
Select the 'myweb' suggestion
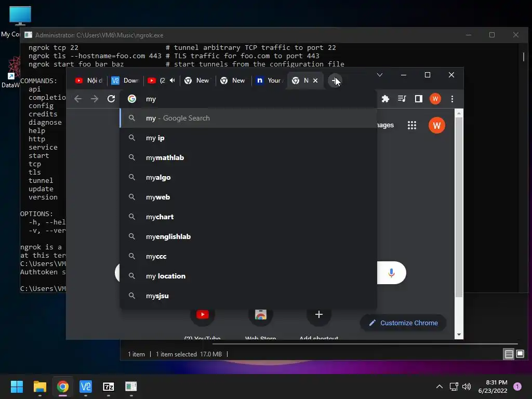(x=248, y=197)
